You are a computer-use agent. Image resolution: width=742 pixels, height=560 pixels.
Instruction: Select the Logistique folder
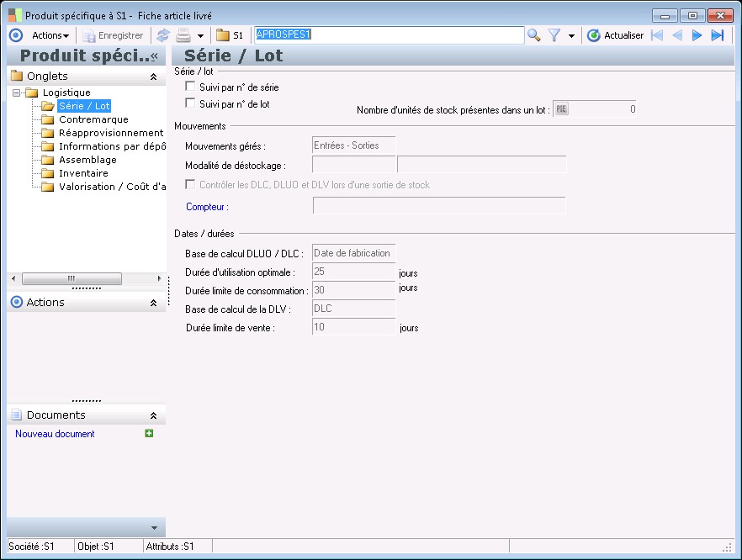[x=66, y=92]
